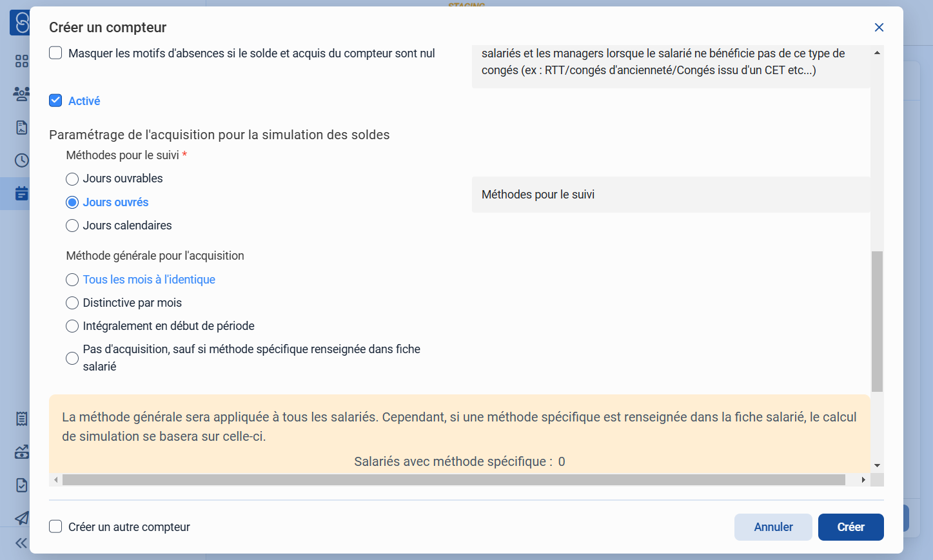Click the Annuler button
933x560 pixels.
[x=773, y=527]
